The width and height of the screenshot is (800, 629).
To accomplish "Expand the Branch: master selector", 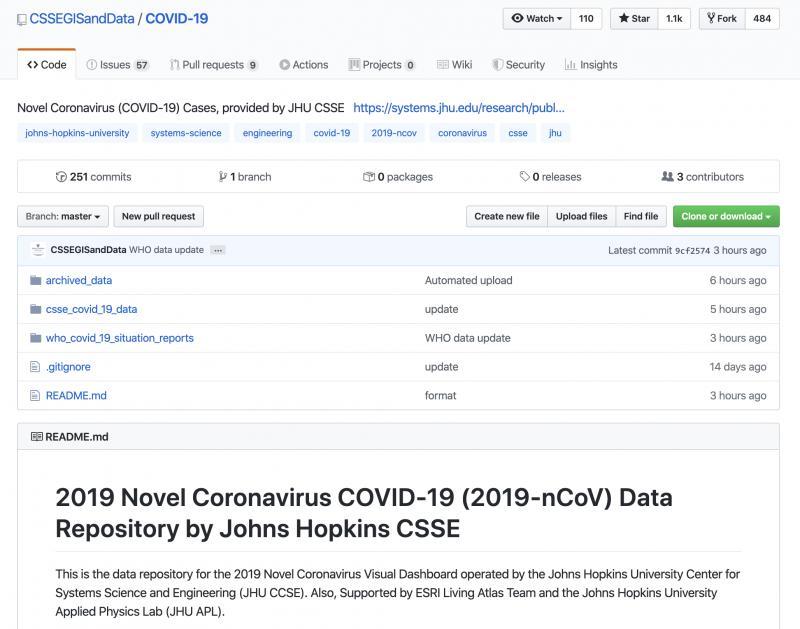I will 63,216.
